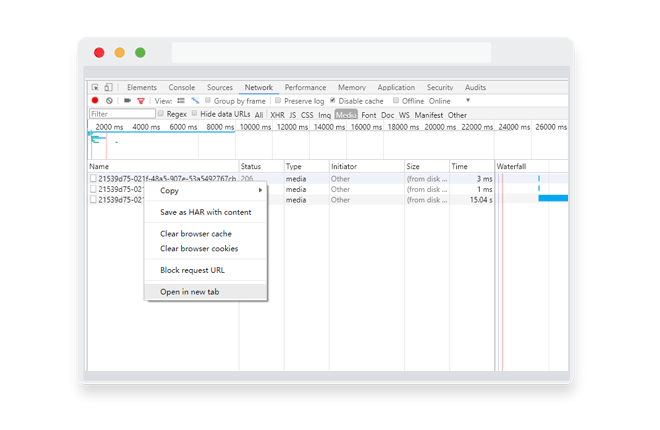Uncheck the Disable cache checkbox
Image resolution: width=660 pixels, height=430 pixels.
pyautogui.click(x=333, y=101)
